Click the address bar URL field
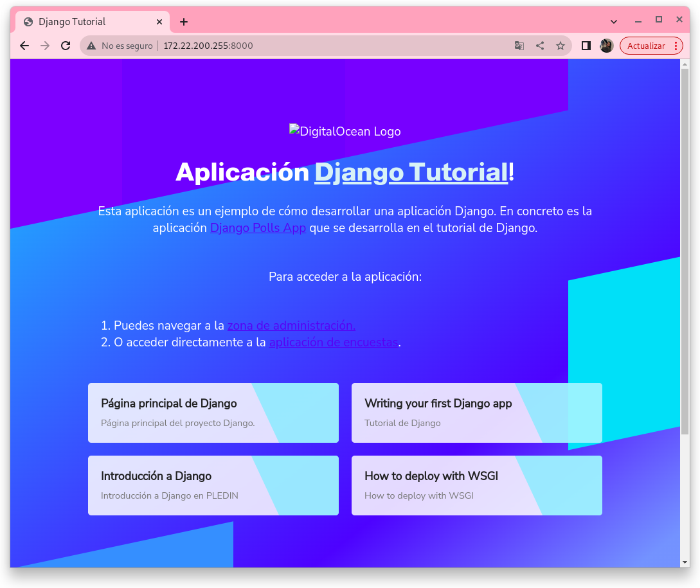Screen dimensions: 700x588 (321, 46)
